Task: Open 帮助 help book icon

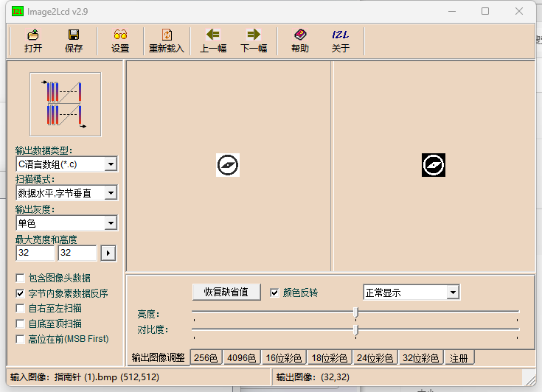Action: click(300, 41)
